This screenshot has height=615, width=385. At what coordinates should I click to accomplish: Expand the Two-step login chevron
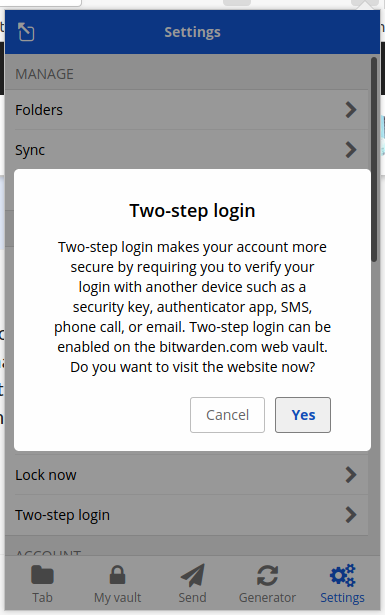click(x=351, y=515)
